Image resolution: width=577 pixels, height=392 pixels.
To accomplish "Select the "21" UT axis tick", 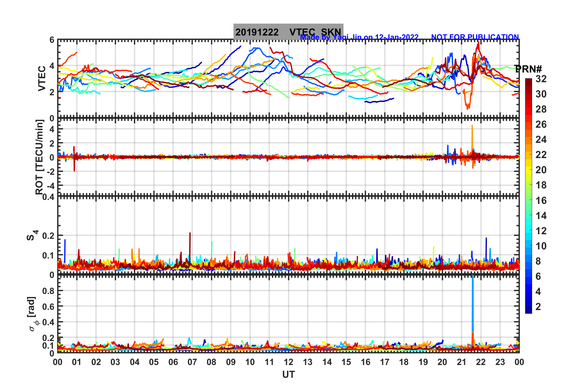I will pos(461,362).
